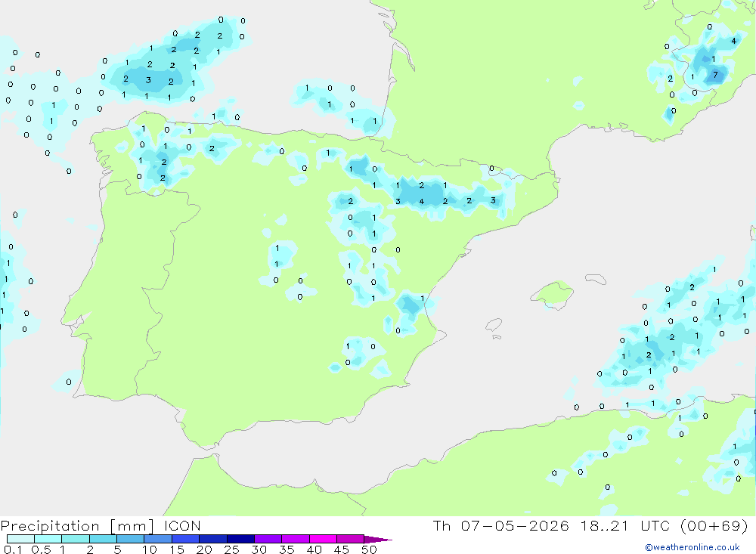This screenshot has width=756, height=554.
Task: Click the legend scale label '0.5'
Action: tap(41, 549)
